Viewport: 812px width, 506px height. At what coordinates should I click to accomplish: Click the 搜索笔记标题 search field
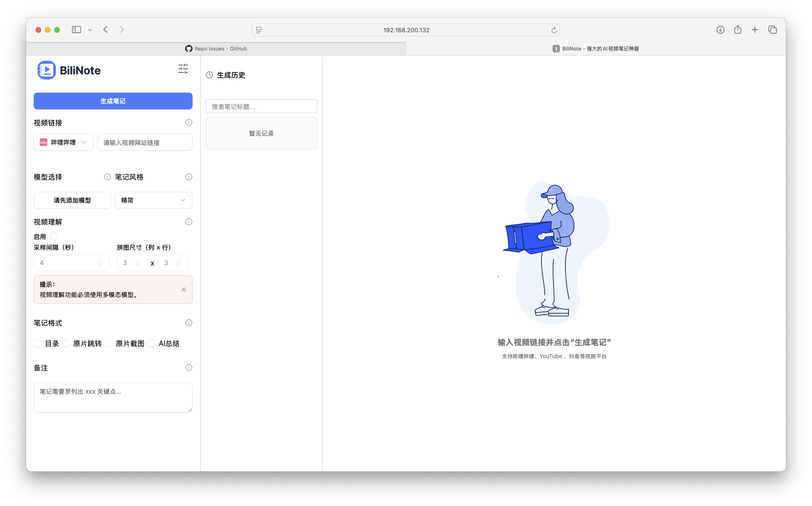click(261, 107)
